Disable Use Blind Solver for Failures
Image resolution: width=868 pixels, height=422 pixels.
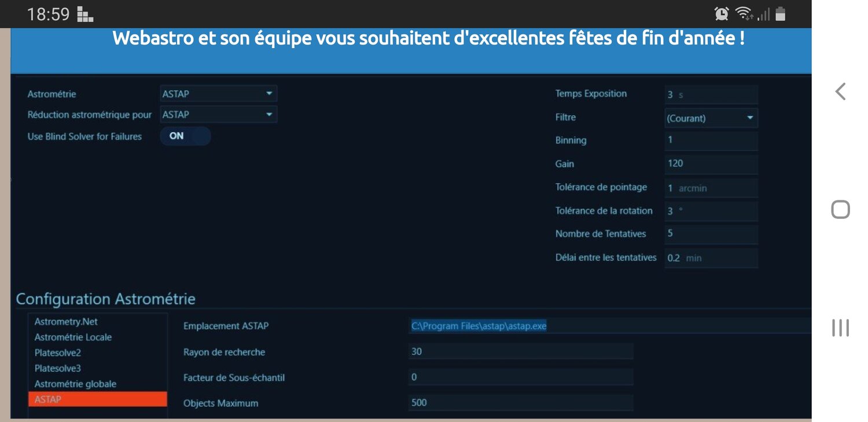[185, 136]
